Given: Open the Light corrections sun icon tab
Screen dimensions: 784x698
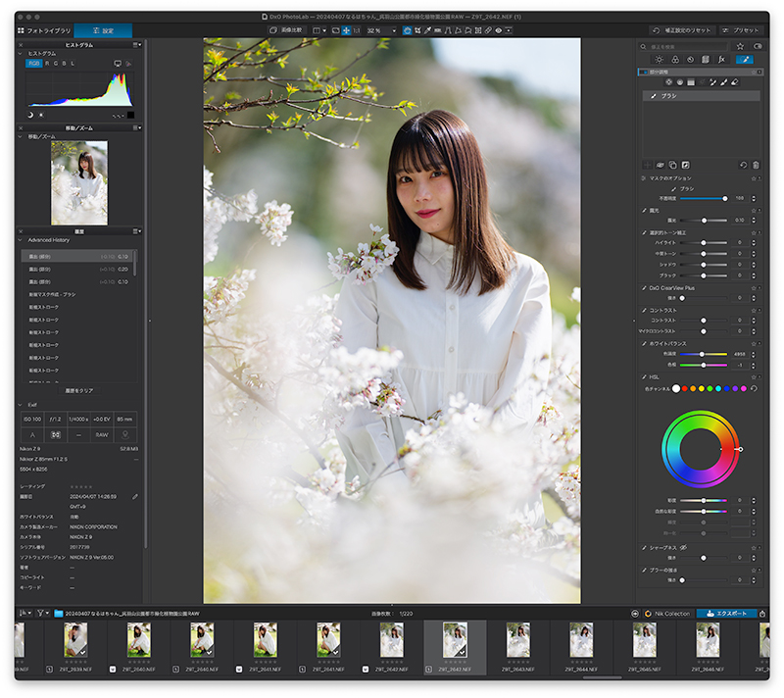Looking at the screenshot, I should pyautogui.click(x=659, y=60).
